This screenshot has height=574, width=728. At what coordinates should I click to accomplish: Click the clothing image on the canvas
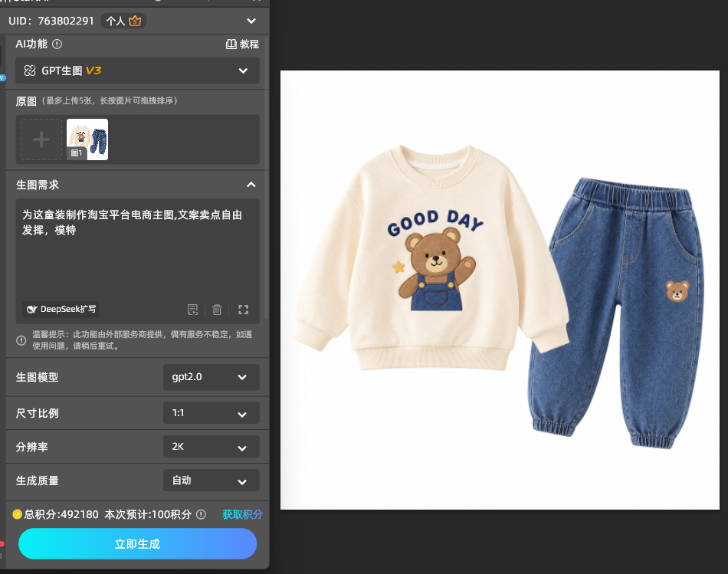[500, 290]
